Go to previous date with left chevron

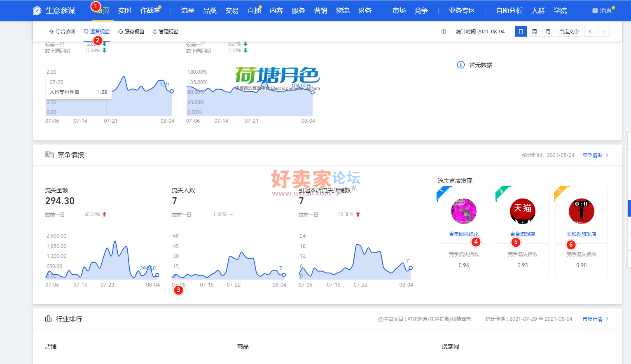click(x=590, y=32)
